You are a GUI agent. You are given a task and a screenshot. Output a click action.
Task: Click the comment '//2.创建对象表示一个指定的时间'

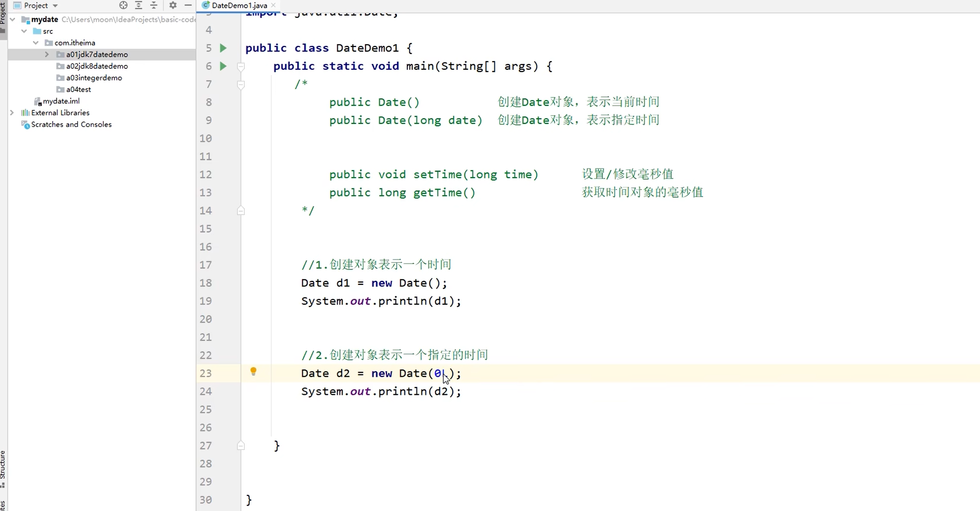(x=395, y=355)
